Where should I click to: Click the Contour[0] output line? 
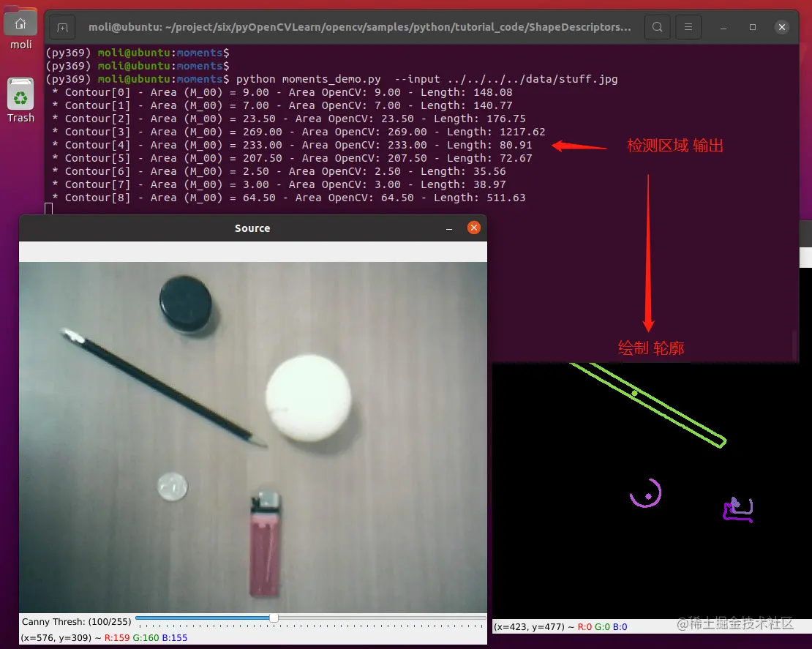coord(282,92)
